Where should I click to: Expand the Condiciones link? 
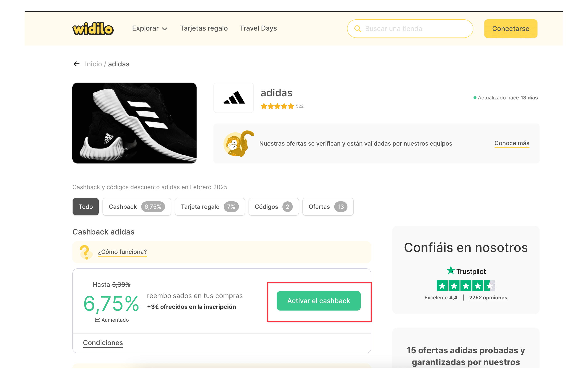point(103,343)
